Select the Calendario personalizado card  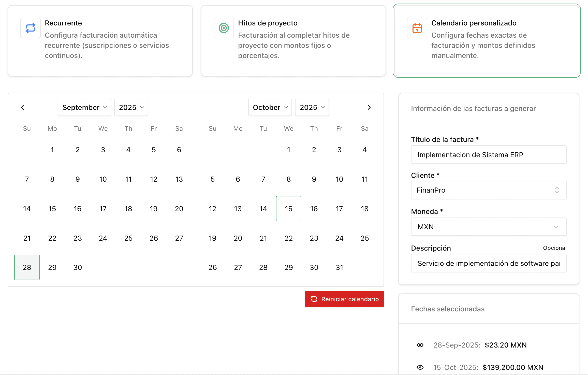487,40
